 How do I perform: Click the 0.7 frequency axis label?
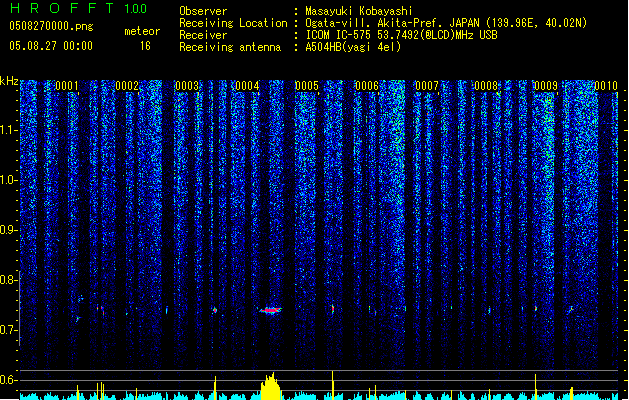point(8,330)
